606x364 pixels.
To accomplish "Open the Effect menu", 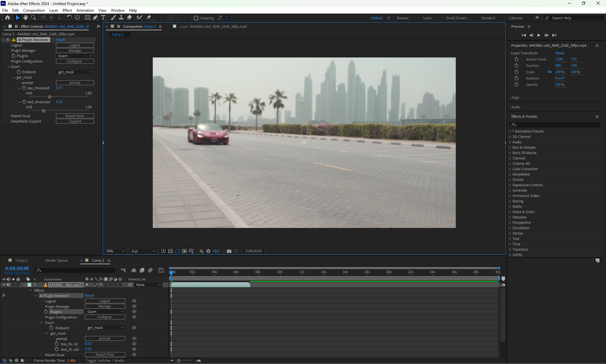I will point(67,10).
